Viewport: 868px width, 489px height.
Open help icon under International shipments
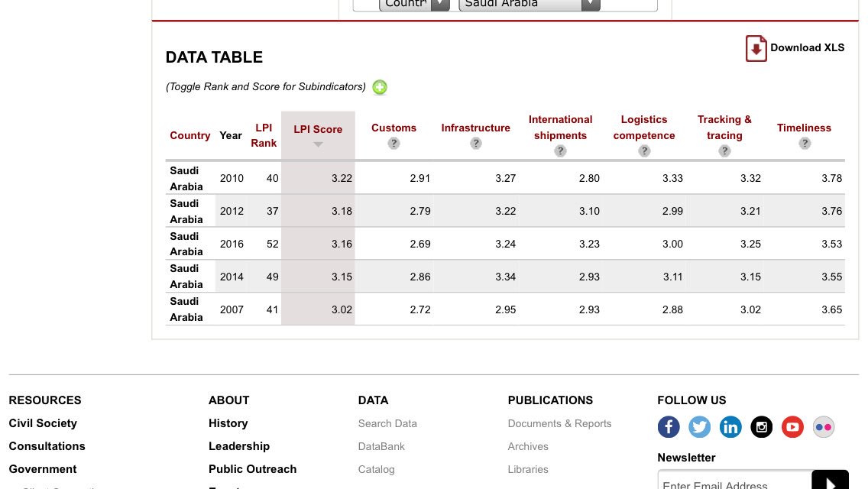coord(560,151)
